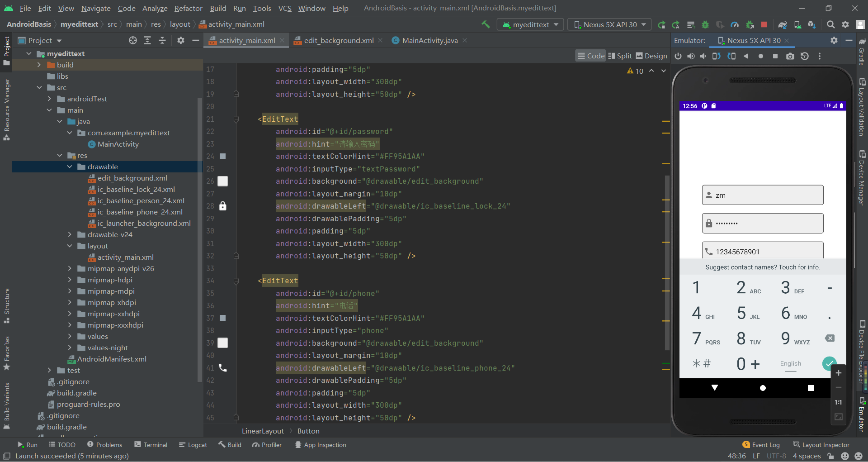868x462 pixels.
Task: Toggle Resource Manager tool window
Action: click(x=7, y=109)
